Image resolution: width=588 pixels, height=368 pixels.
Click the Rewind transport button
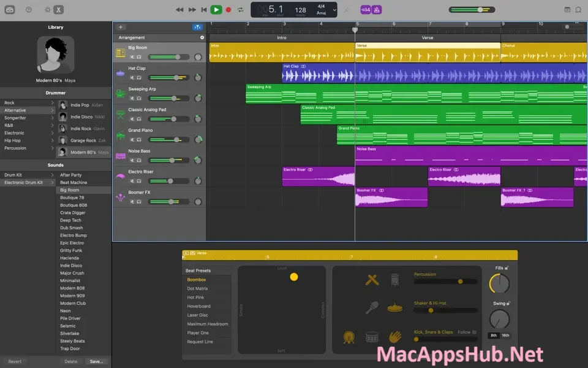pos(179,10)
